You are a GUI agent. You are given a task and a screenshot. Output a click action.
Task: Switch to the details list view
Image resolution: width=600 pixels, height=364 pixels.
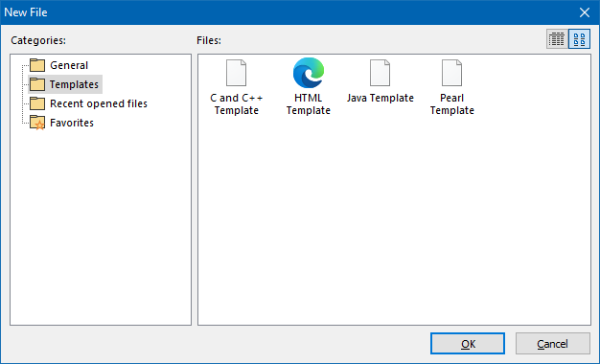point(557,39)
